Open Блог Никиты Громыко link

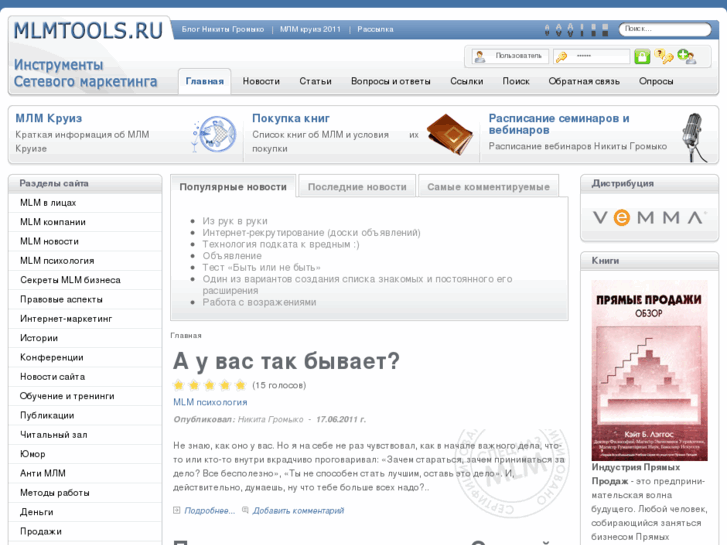coord(223,29)
